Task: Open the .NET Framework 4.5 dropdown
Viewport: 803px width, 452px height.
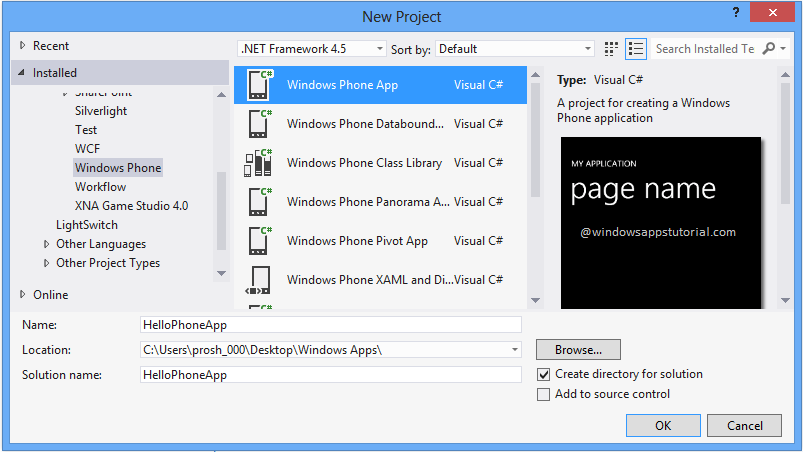Action: click(x=312, y=49)
